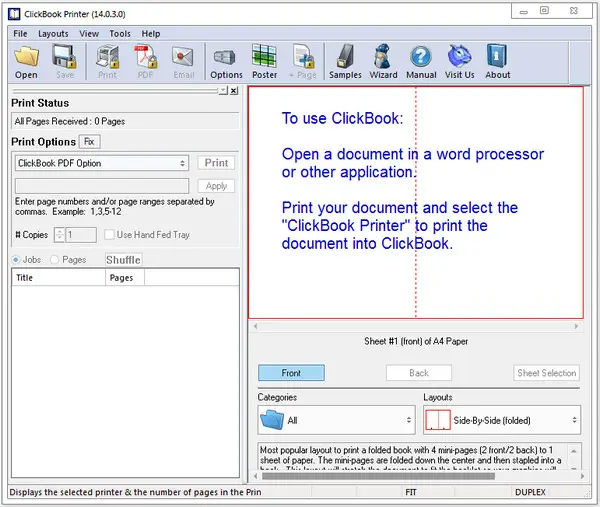
Task: Open the Help menu
Action: [151, 34]
